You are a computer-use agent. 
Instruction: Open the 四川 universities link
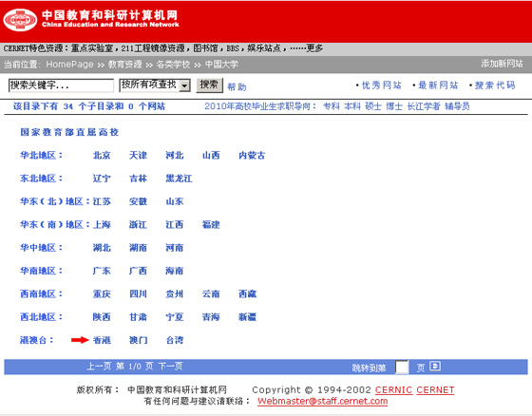pos(138,293)
